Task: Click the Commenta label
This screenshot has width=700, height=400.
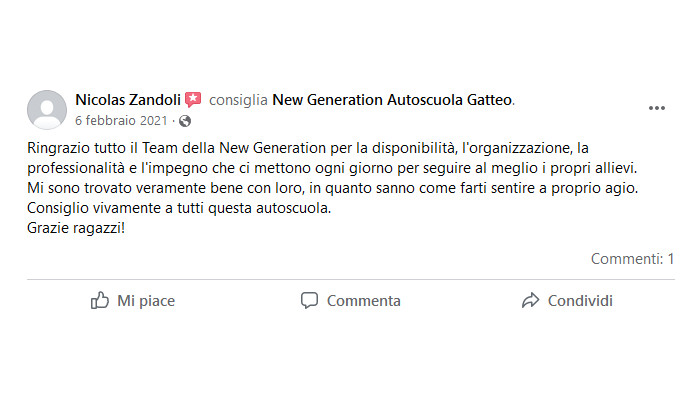Action: pyautogui.click(x=363, y=301)
